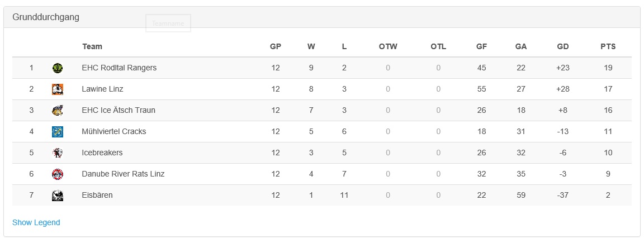Screen dimensions: 644x238
Task: Click the Eisbären team logo
Action: tap(58, 196)
